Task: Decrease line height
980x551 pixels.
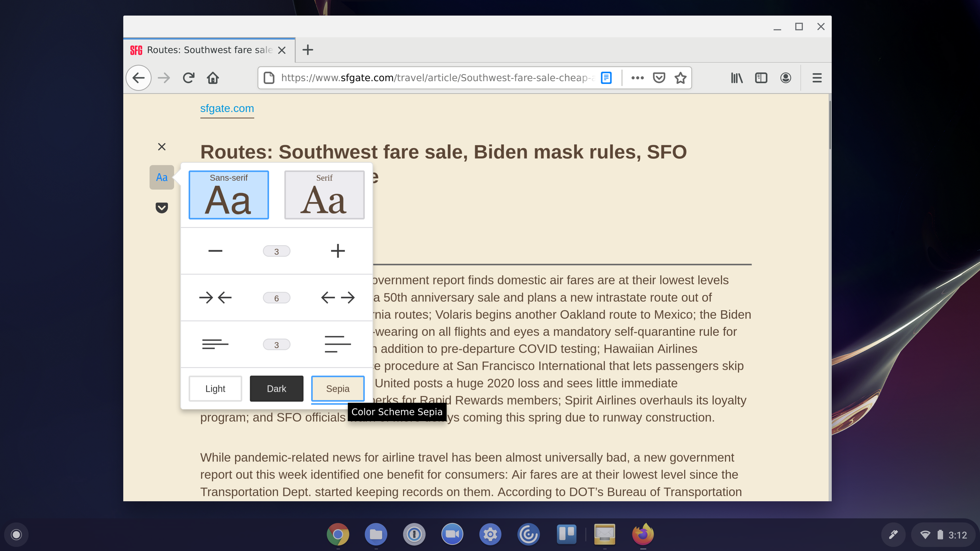Action: [x=215, y=345]
